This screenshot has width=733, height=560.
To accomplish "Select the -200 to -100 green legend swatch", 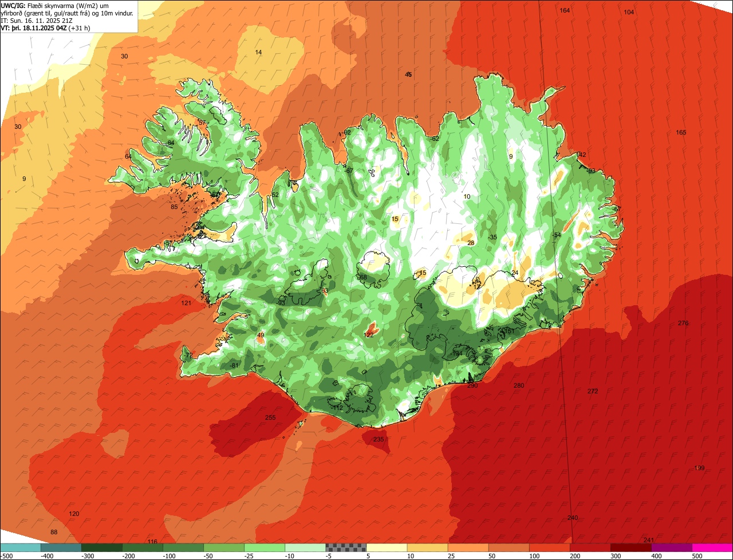I will (143, 547).
